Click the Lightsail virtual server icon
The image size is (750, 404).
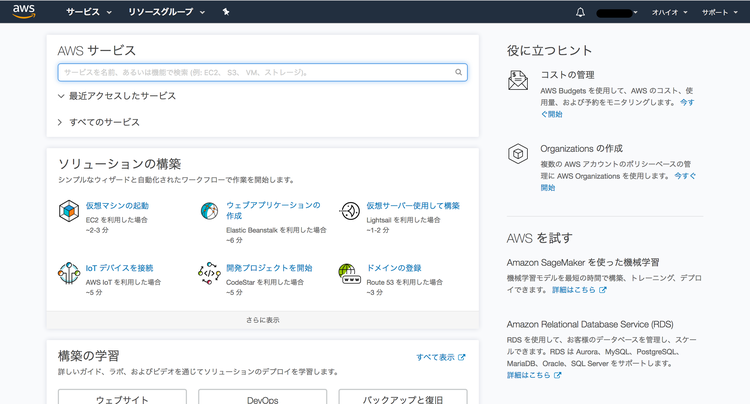(350, 211)
